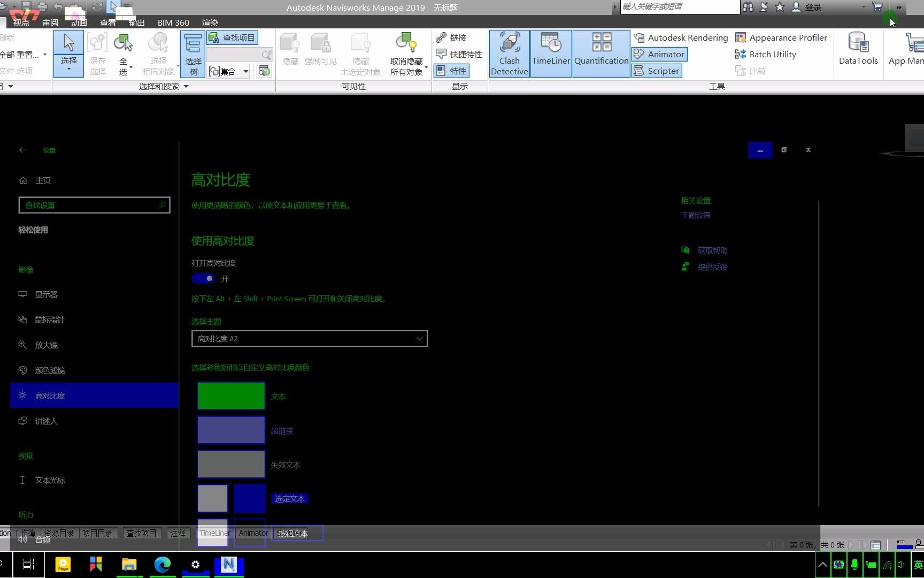The width and height of the screenshot is (924, 578).
Task: Launch the Animator tool
Action: tap(659, 54)
